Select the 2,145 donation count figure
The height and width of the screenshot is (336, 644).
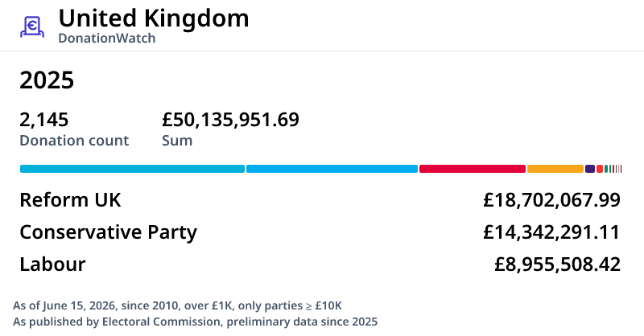pyautogui.click(x=44, y=120)
